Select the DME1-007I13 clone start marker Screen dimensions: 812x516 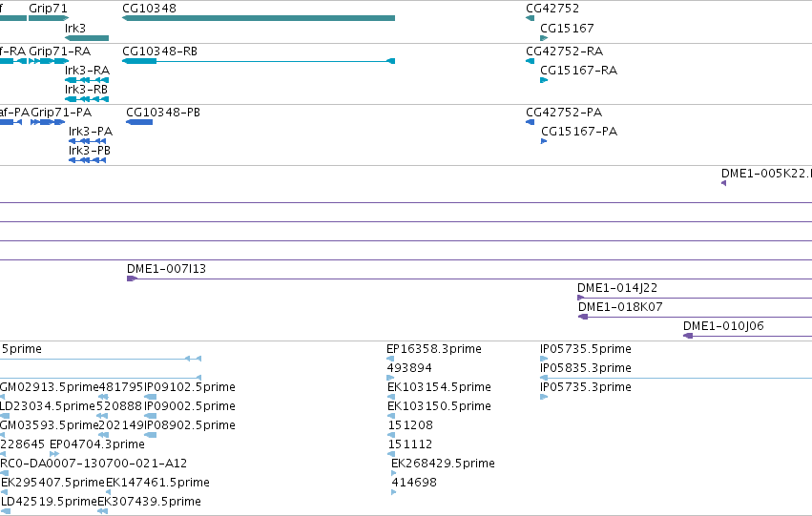tap(132, 279)
